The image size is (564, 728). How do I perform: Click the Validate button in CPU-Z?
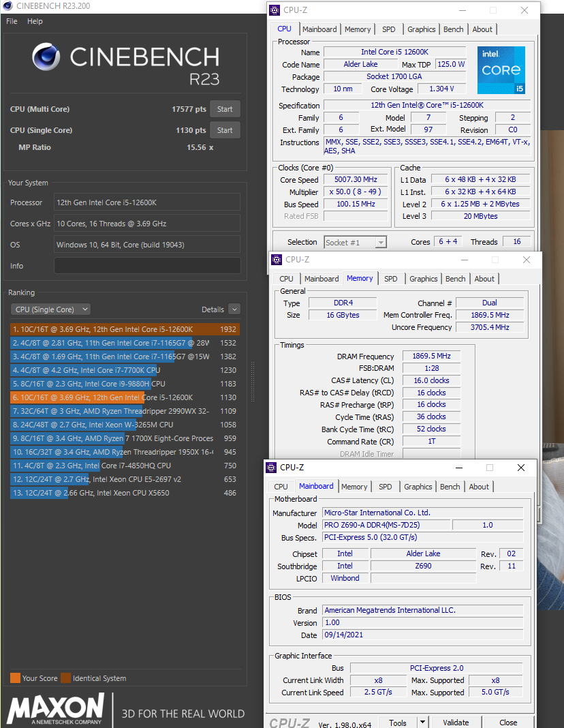(456, 723)
